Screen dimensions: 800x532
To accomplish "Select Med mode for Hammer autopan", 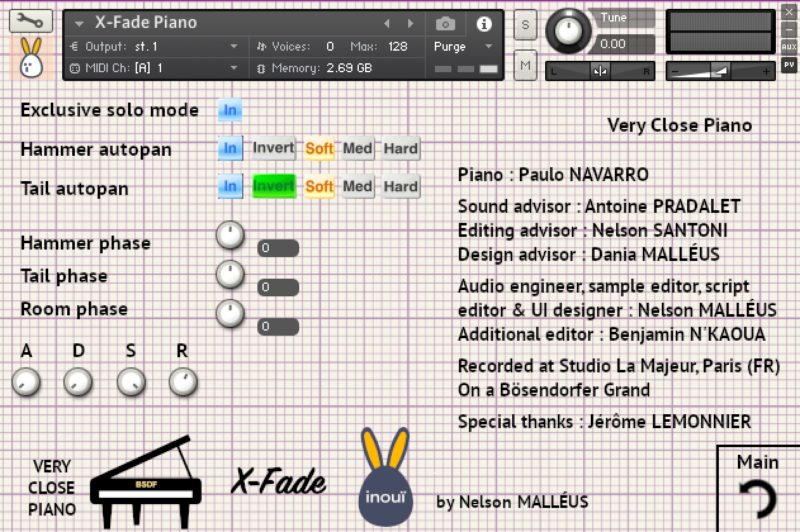I will [357, 148].
